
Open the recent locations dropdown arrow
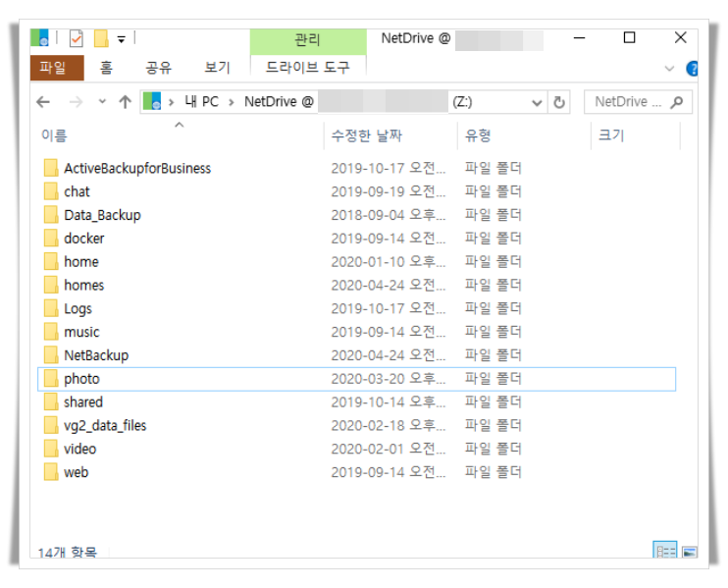tap(102, 102)
